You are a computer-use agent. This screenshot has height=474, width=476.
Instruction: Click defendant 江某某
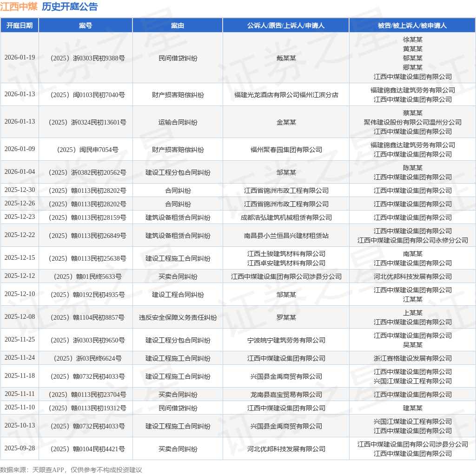[x=413, y=299]
